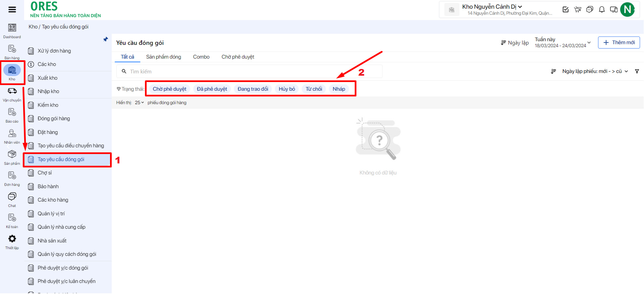The height and width of the screenshot is (294, 644).
Task: Open Đóng gói hàng in the side menu
Action: 54,119
